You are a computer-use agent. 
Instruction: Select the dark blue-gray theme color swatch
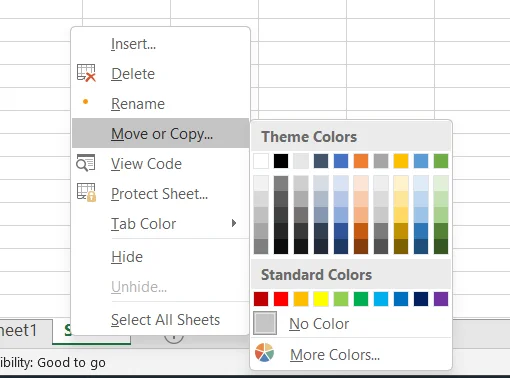click(321, 161)
